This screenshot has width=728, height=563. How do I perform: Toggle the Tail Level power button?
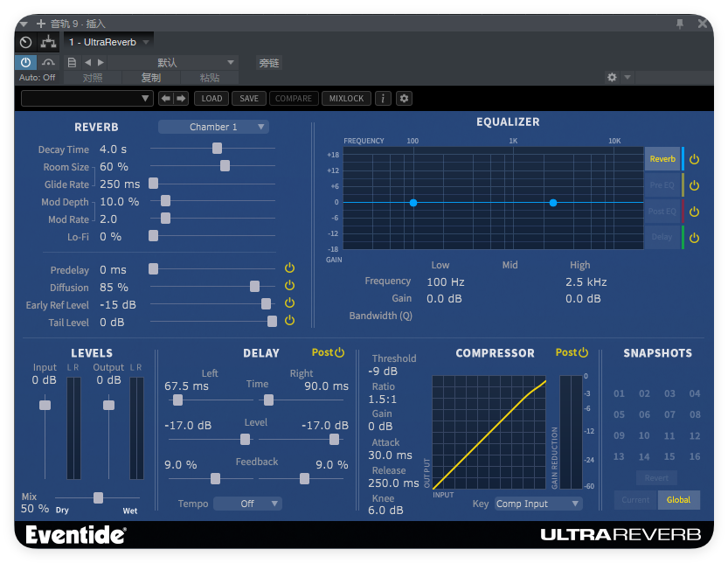pos(289,320)
